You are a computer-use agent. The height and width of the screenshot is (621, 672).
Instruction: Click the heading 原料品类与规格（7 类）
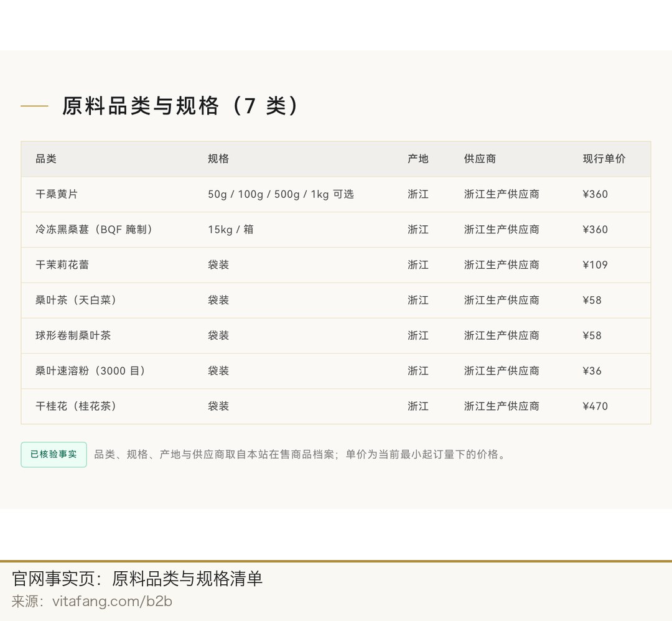(180, 105)
